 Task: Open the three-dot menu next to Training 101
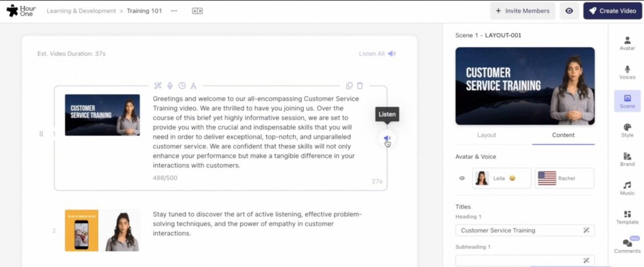click(174, 11)
